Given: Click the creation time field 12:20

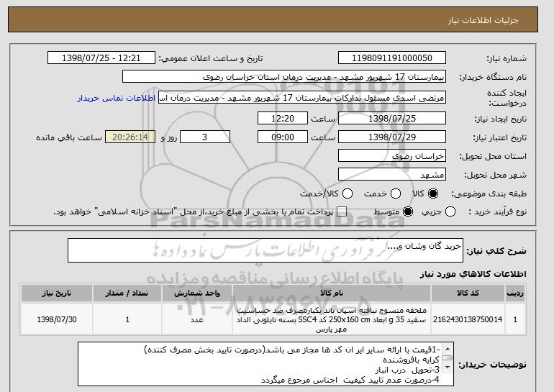Looking at the screenshot, I should tap(283, 118).
